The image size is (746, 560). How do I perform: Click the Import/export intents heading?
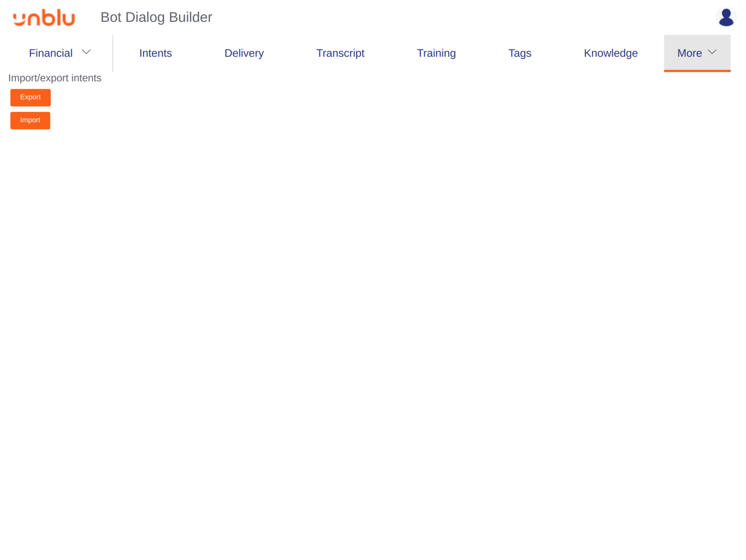pos(55,78)
